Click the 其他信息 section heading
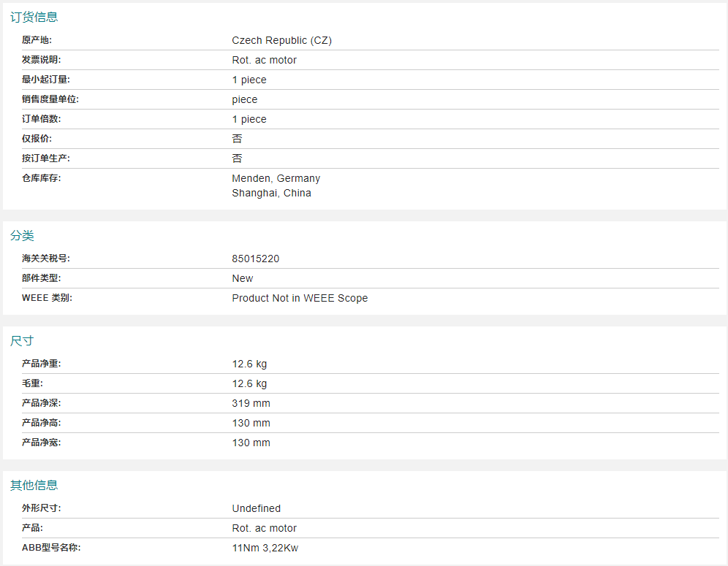 coord(34,485)
